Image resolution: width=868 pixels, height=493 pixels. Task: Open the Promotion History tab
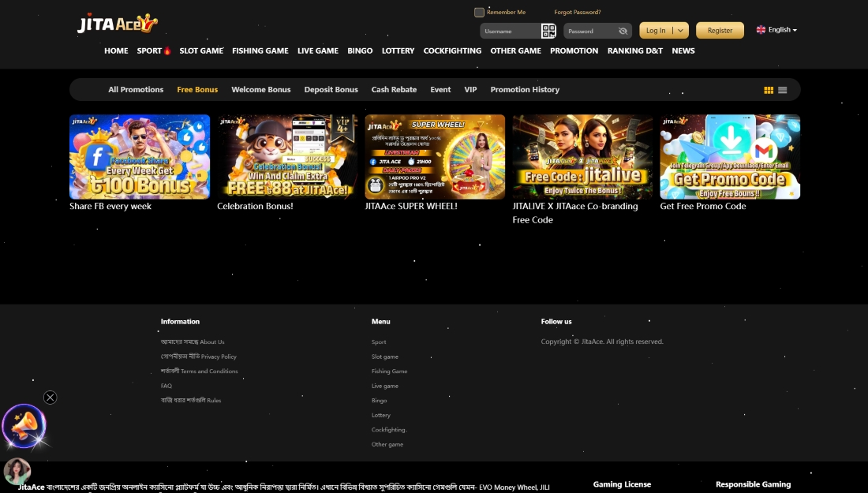(x=525, y=90)
